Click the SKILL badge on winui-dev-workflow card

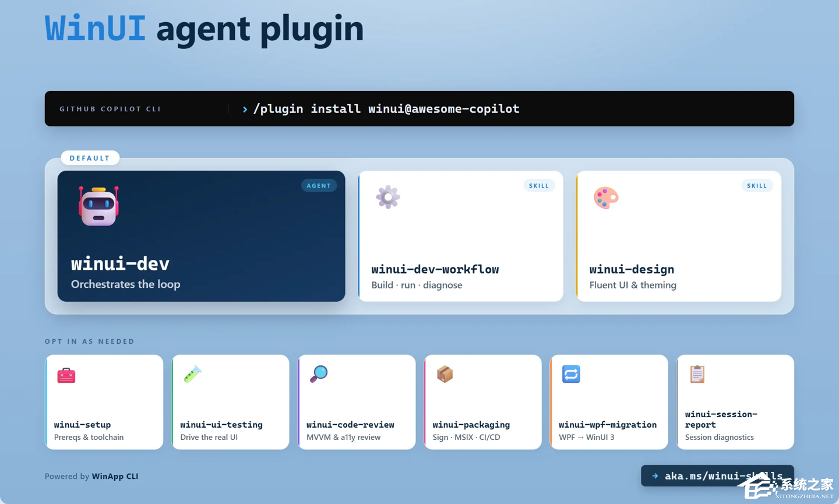tap(539, 185)
